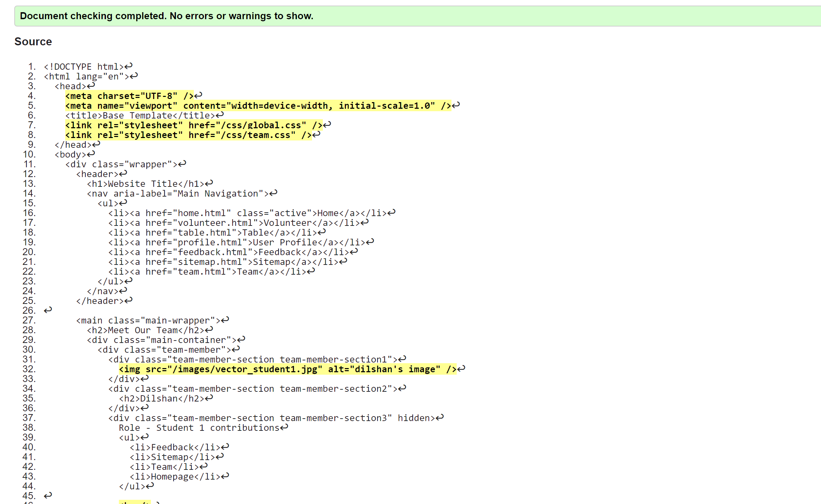Click the newline arrow after DOCTYPE line
821x504 pixels.
[x=129, y=66]
